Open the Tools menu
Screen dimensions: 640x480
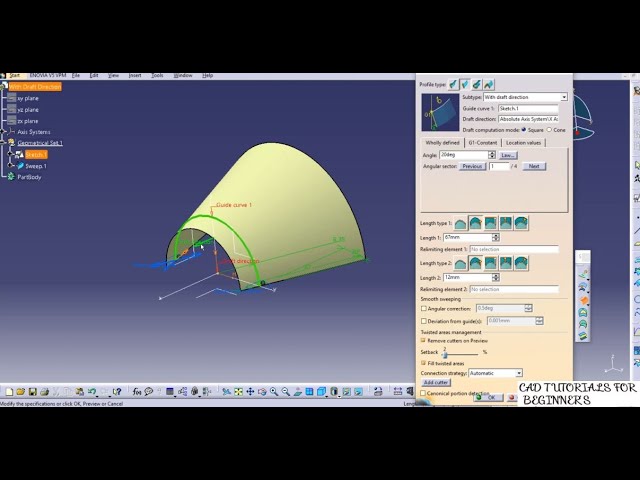[157, 76]
